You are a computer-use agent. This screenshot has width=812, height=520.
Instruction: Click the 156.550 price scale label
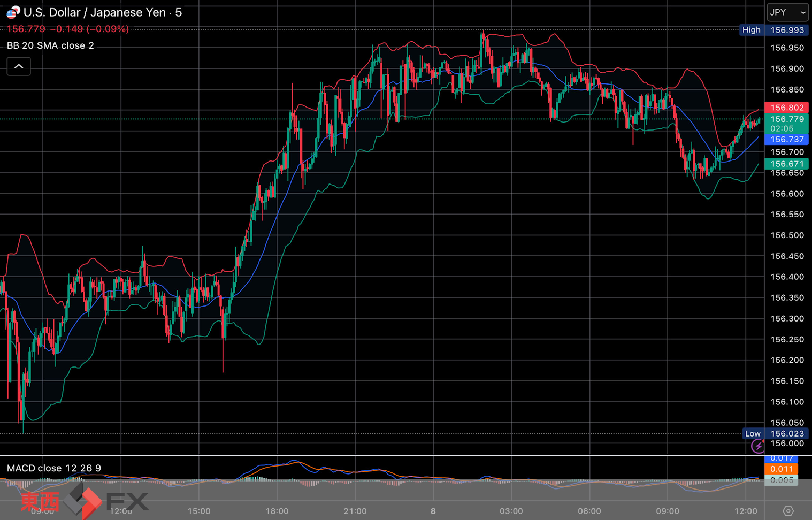[x=787, y=215]
